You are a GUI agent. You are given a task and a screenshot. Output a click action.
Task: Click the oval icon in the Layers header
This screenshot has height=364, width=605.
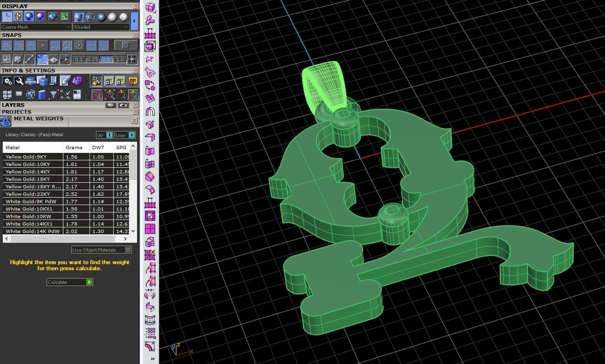coord(110,105)
